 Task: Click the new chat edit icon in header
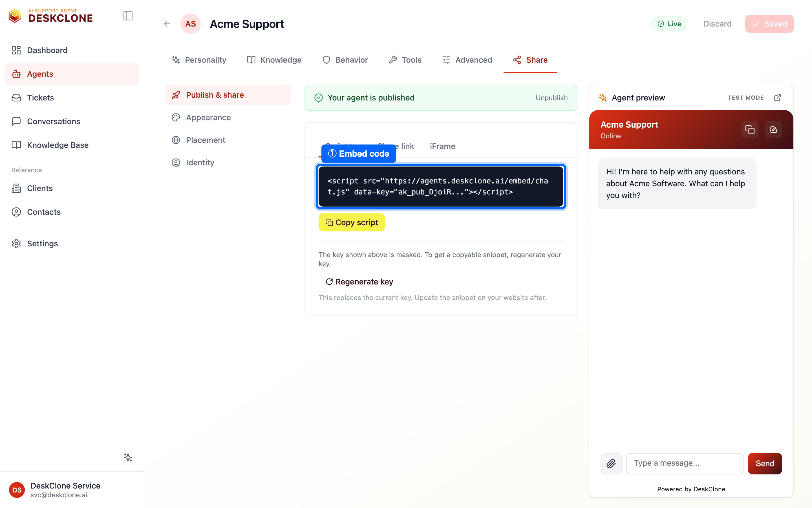773,129
